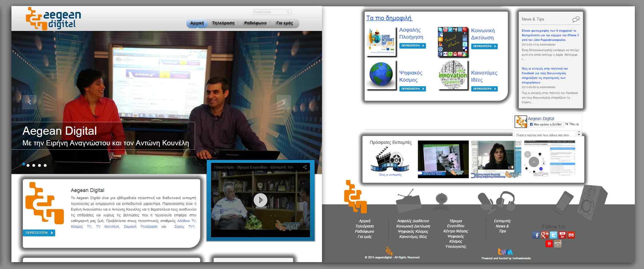Screen dimensions: 644x269
Task: Click ΠΕΡΙΣΣΟΤΕΡΑ under Καινοτόμες Ιδέες
Action: click(484, 89)
